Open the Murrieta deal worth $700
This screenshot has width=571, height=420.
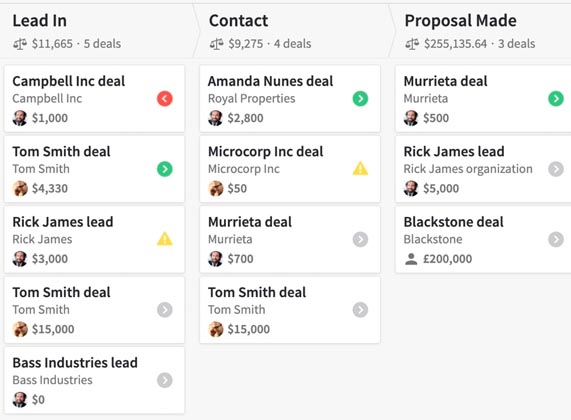point(250,222)
